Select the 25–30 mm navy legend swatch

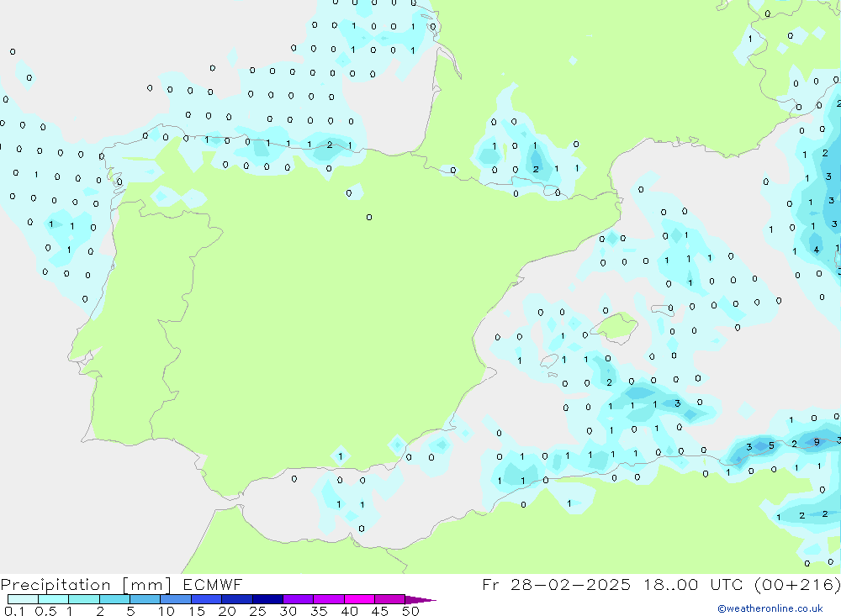tap(267, 599)
